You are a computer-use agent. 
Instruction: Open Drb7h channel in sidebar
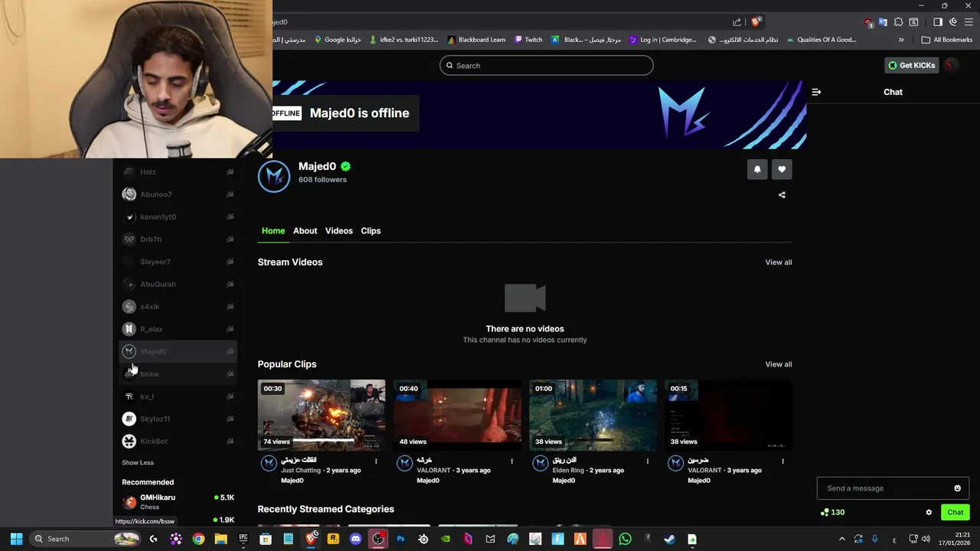tap(178, 240)
